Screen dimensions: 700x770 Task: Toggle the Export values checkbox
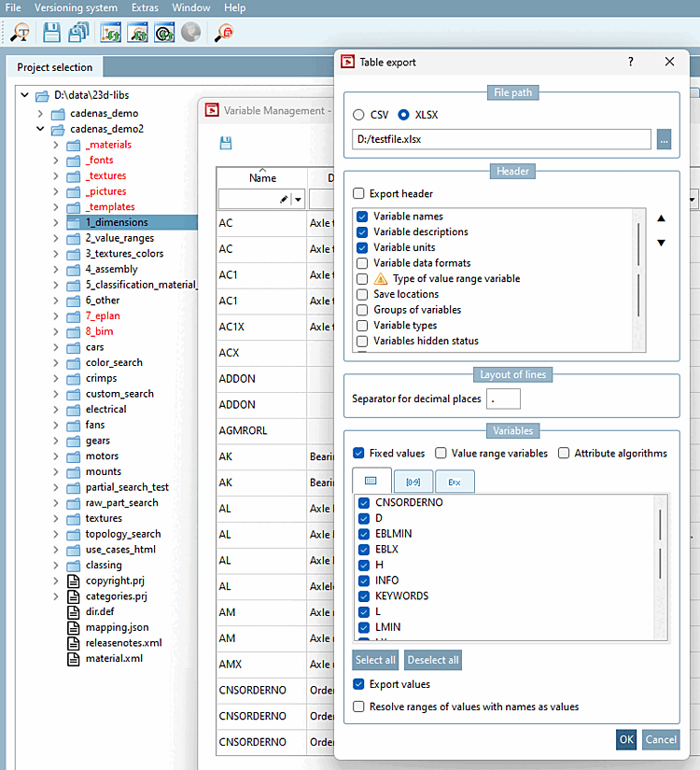(358, 684)
